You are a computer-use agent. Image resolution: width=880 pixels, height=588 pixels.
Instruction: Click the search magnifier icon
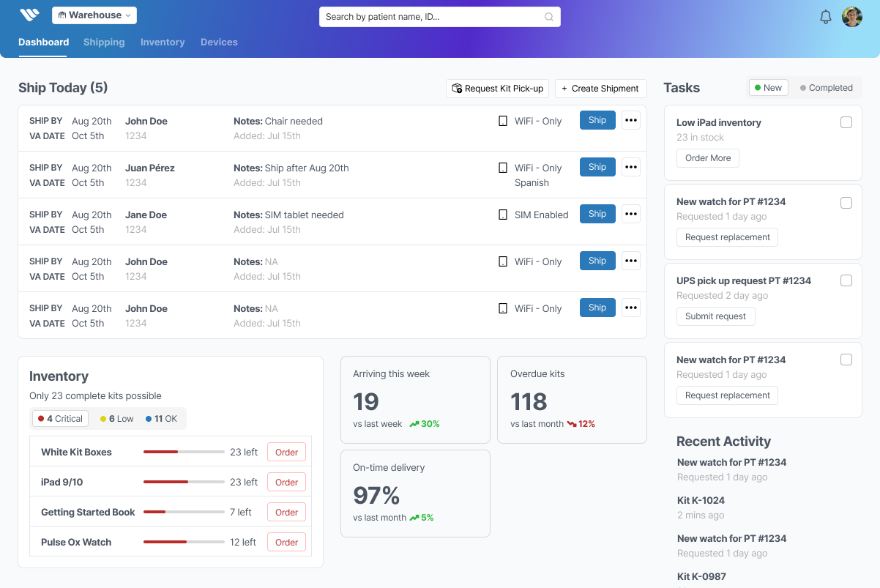pyautogui.click(x=549, y=16)
